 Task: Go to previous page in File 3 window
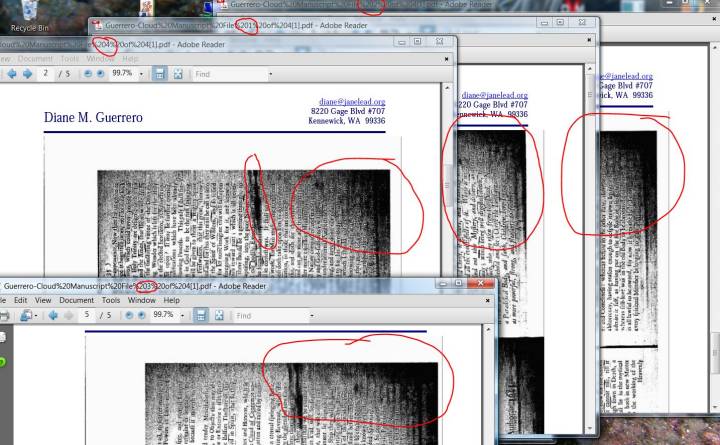tap(53, 315)
